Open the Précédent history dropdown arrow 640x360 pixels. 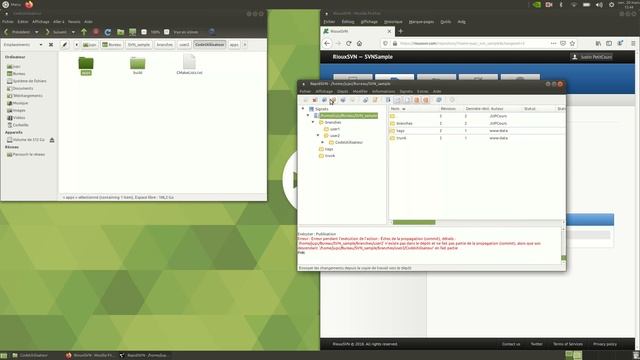click(x=36, y=32)
